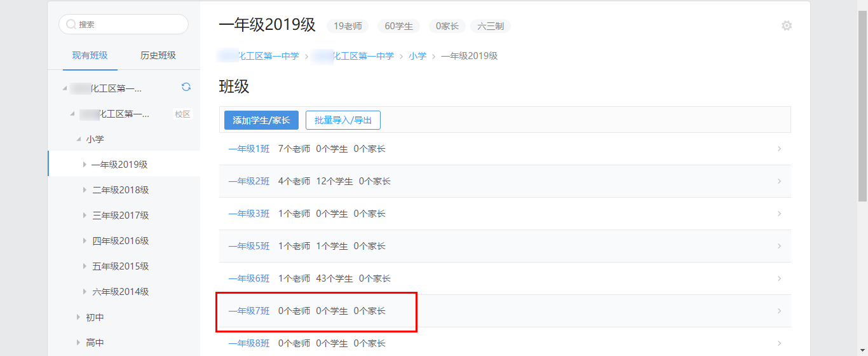Select 六年级2014级 in the sidebar tree
The image size is (868, 356).
click(x=121, y=292)
